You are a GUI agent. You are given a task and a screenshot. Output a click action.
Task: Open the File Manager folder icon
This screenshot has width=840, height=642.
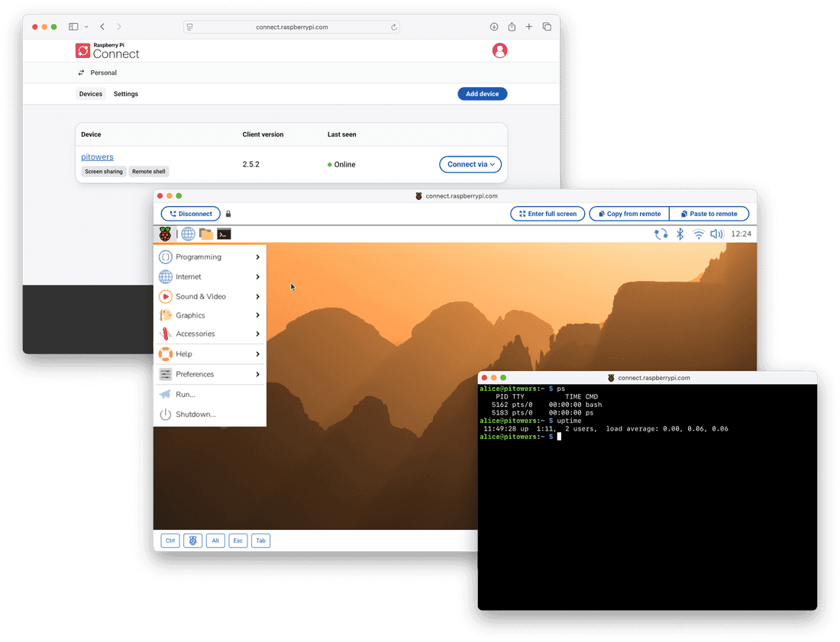(206, 234)
